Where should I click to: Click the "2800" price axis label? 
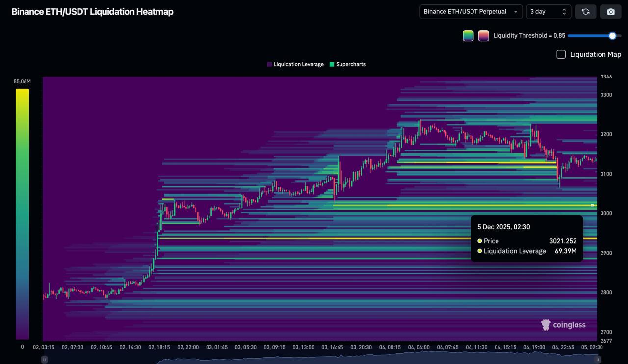tap(606, 292)
